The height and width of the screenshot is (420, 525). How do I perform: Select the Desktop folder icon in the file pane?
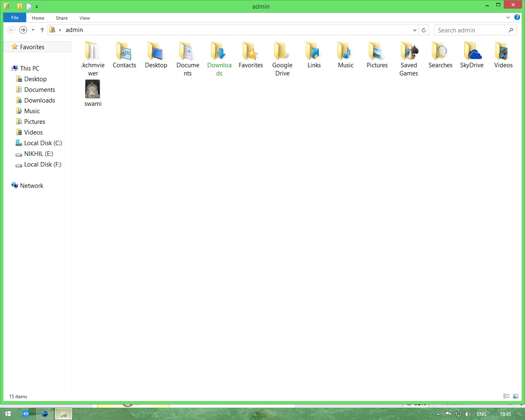pos(156,55)
